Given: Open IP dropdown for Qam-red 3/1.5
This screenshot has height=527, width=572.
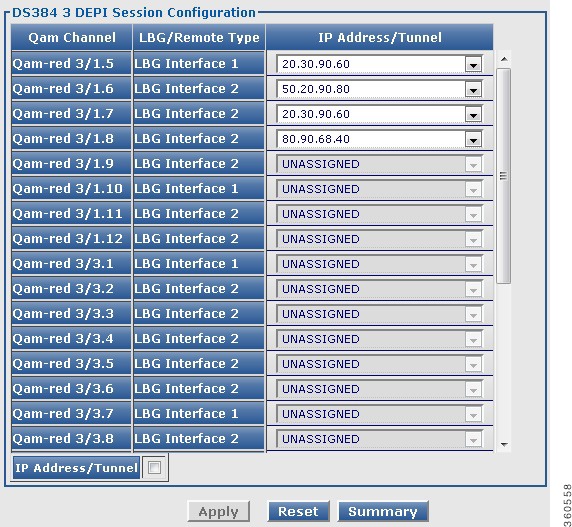Looking at the screenshot, I should (x=473, y=65).
